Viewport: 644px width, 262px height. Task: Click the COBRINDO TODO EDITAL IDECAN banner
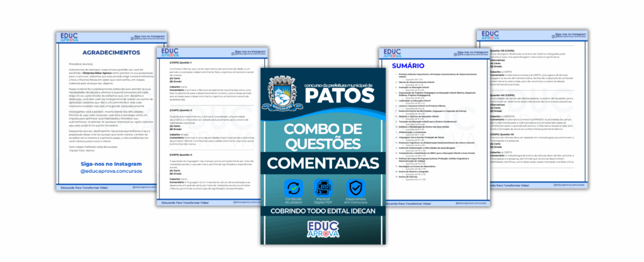[x=321, y=211]
